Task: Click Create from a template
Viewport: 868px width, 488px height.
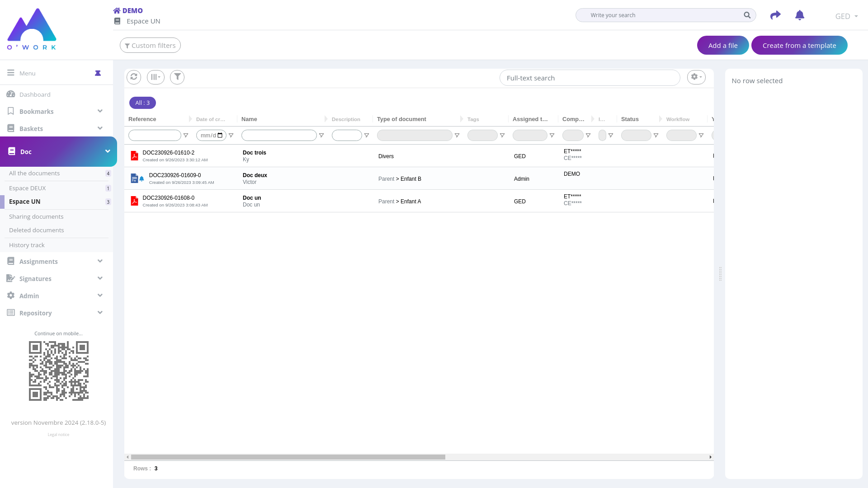Action: pos(799,46)
